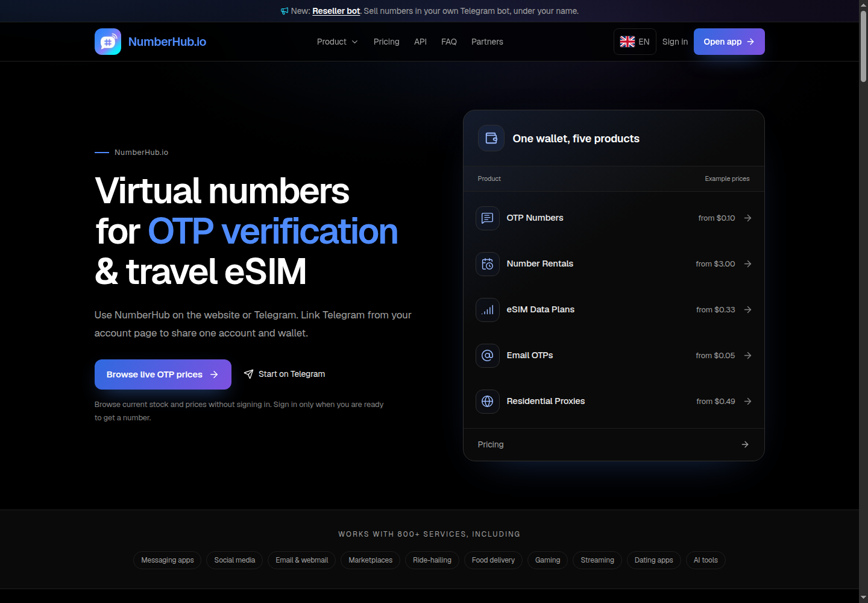The height and width of the screenshot is (603, 868).
Task: Click the megaphone icon in announcement bar
Action: (285, 11)
